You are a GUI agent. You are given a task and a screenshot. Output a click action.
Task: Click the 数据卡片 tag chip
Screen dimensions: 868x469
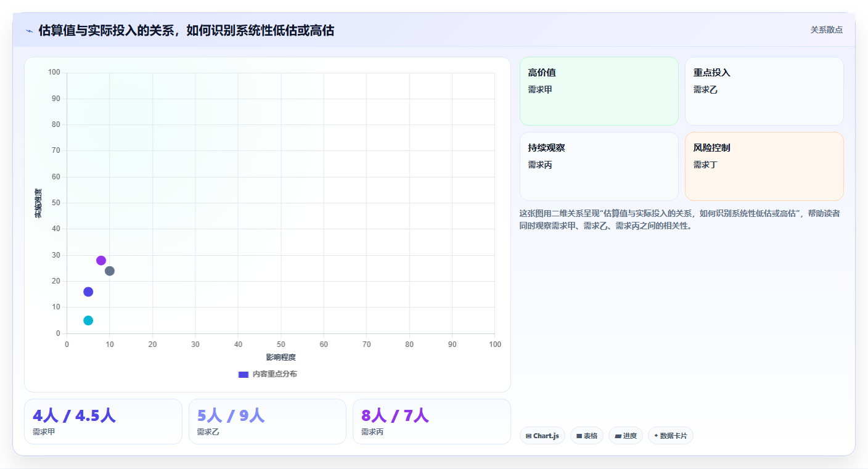coord(671,436)
